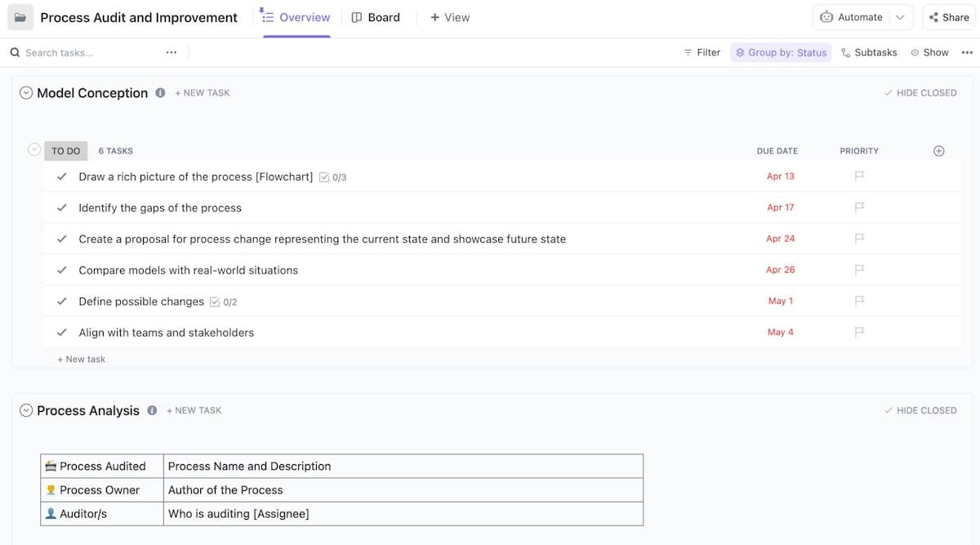Collapse the Model Conception section

[26, 93]
